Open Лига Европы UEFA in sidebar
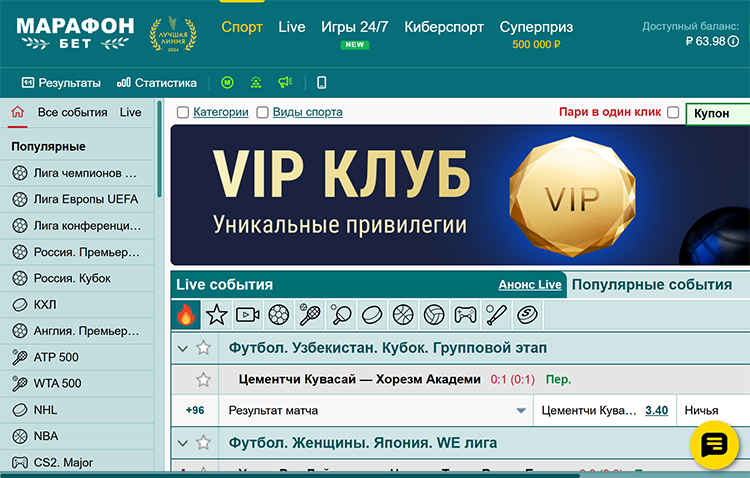 click(77, 200)
